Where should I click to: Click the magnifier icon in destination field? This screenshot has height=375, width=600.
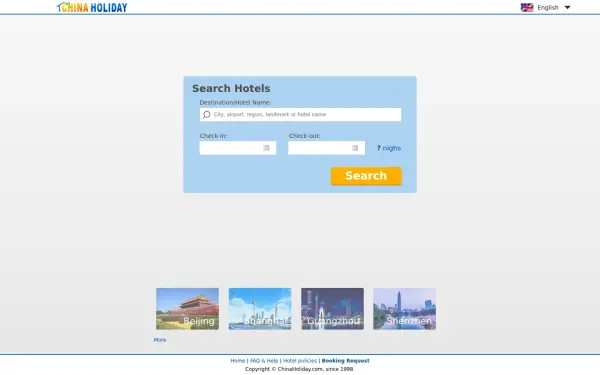point(207,114)
